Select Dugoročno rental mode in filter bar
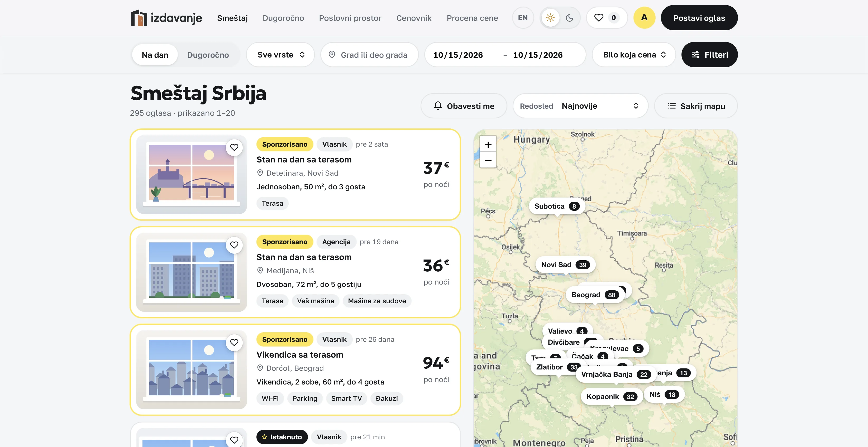The image size is (868, 447). (x=208, y=55)
